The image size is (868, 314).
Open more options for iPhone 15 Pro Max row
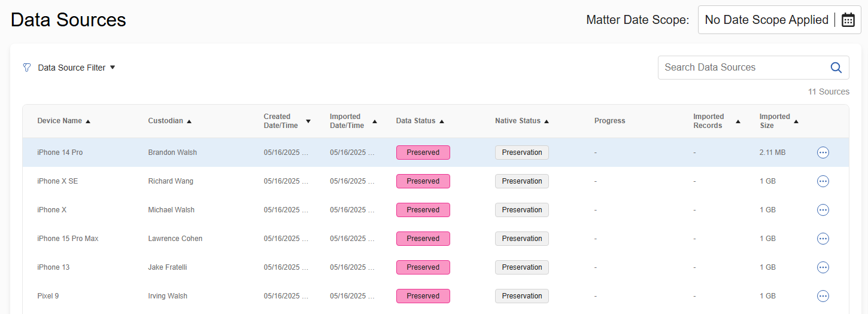[x=823, y=239]
